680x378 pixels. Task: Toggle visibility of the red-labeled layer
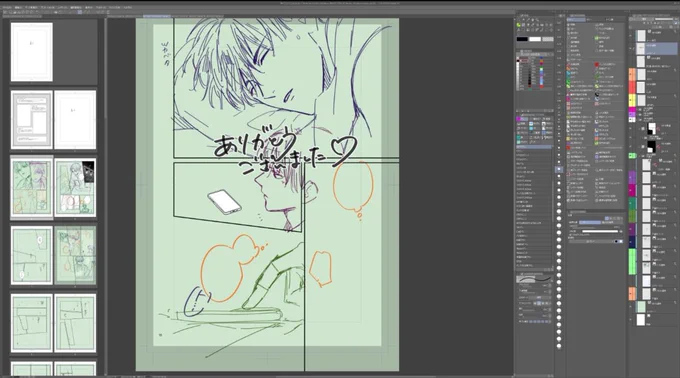coord(632,87)
